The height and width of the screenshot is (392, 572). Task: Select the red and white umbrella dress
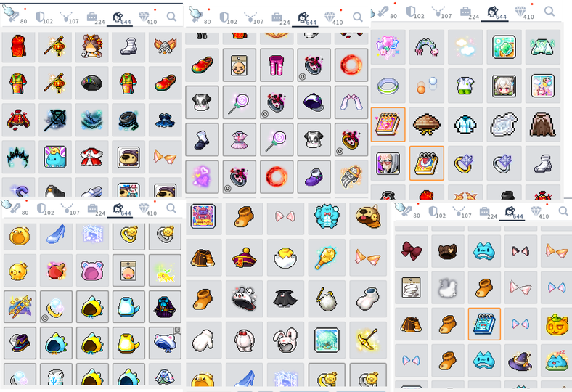pyautogui.click(x=92, y=157)
